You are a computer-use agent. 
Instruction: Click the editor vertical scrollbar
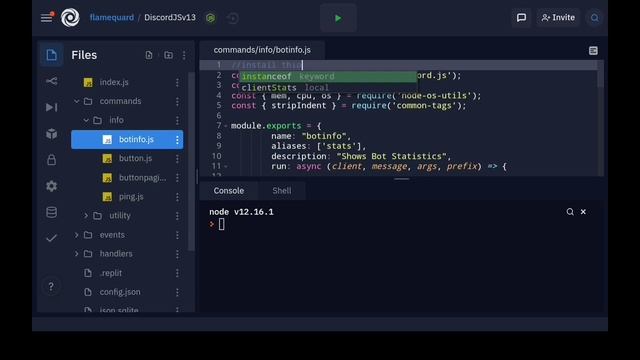point(600,74)
